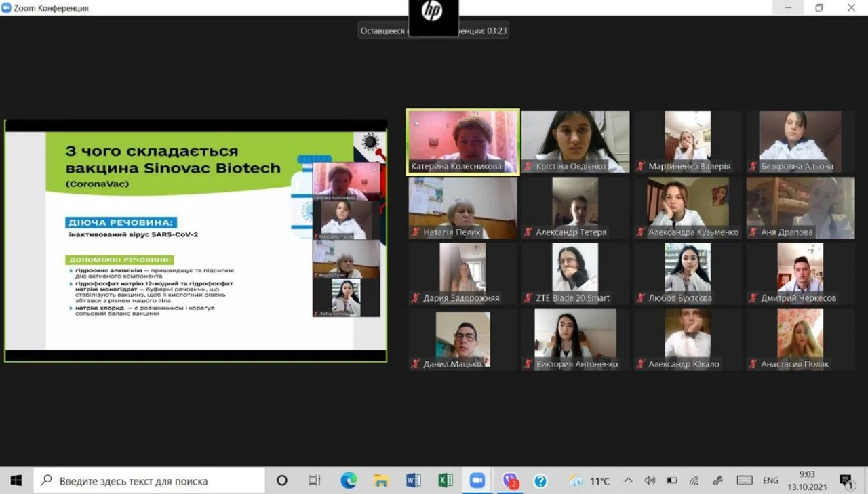This screenshot has width=868, height=494.
Task: Open Excel from the taskbar
Action: 446,480
